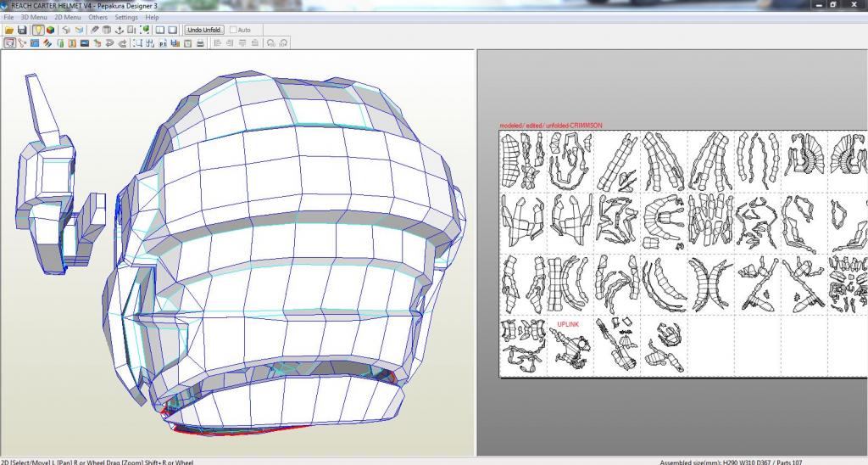Click the pencil edit icon in top toolbar
The image size is (868, 465).
coord(95,30)
